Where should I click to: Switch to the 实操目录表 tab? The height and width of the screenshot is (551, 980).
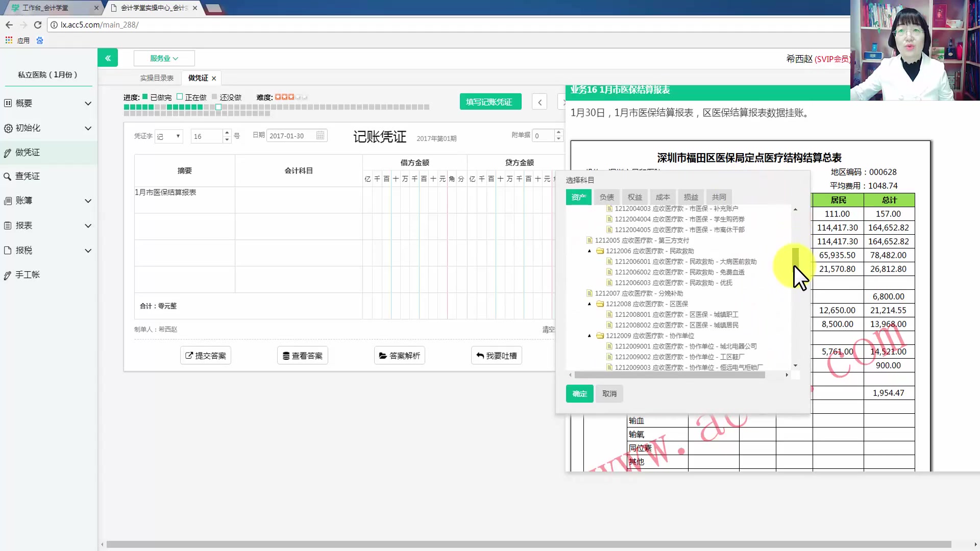[157, 78]
